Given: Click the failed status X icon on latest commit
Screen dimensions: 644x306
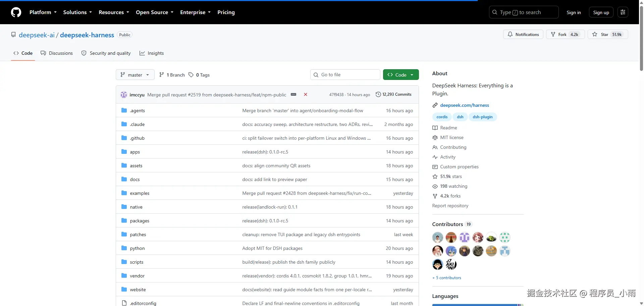Looking at the screenshot, I should coord(306,95).
